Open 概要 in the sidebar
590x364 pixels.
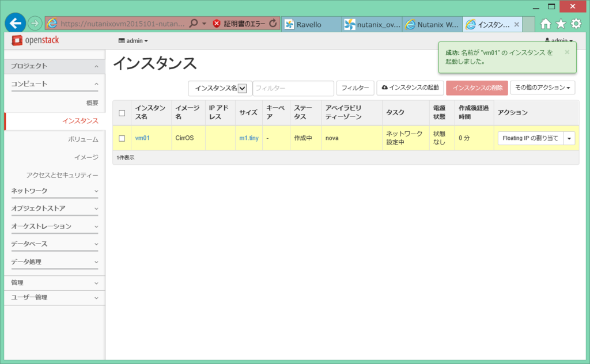point(92,103)
